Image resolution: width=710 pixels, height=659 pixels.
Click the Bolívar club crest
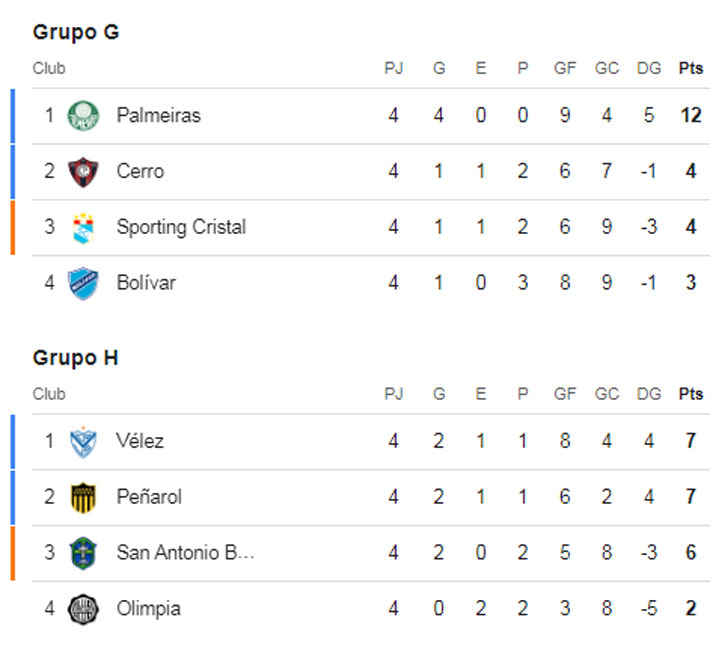(83, 283)
